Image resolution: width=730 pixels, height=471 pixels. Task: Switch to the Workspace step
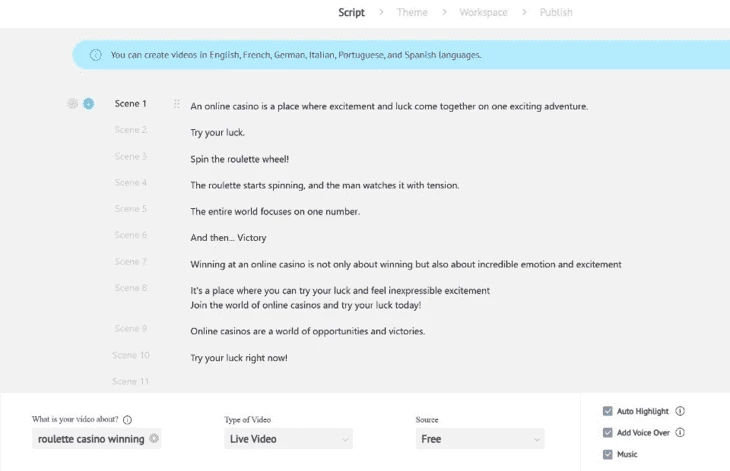pyautogui.click(x=483, y=13)
